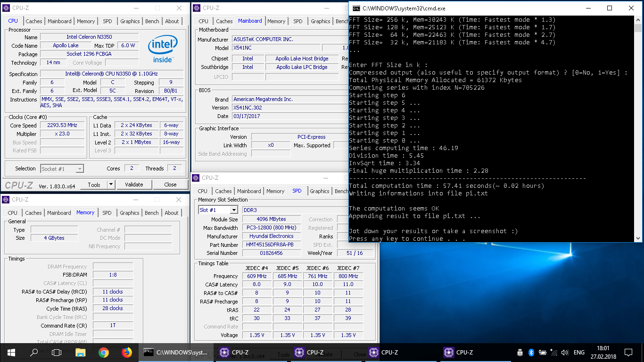Click title bar icon of CPU-Z Memory window
The image size is (644, 362).
point(6,200)
